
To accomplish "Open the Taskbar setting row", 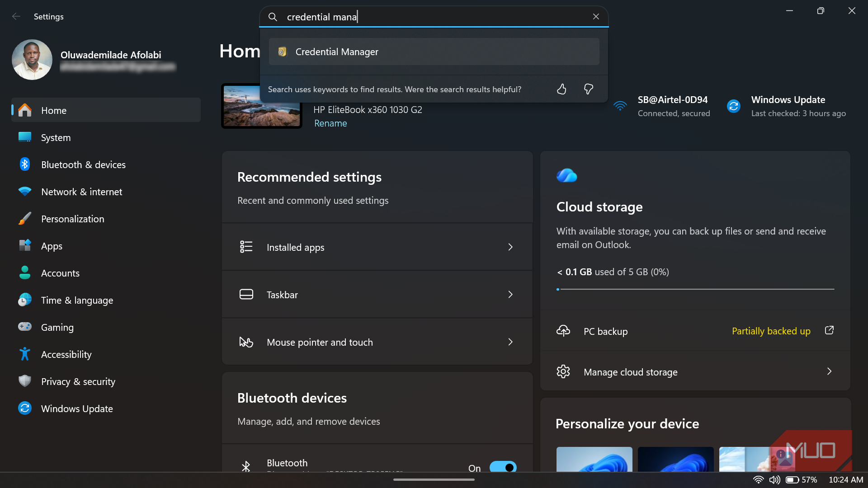I will point(377,295).
